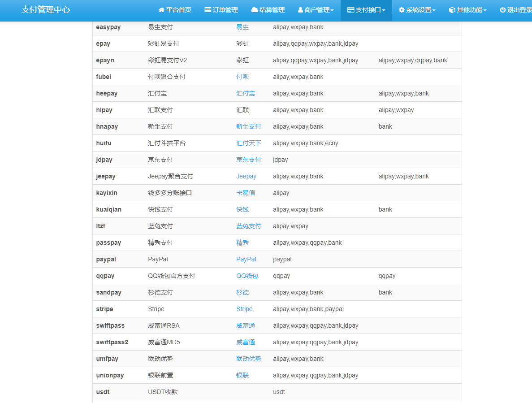Screen dimensions: 532x403
Task: Click 'alipay,wxpay' transfer cell in hlpay row
Action: tap(396, 110)
